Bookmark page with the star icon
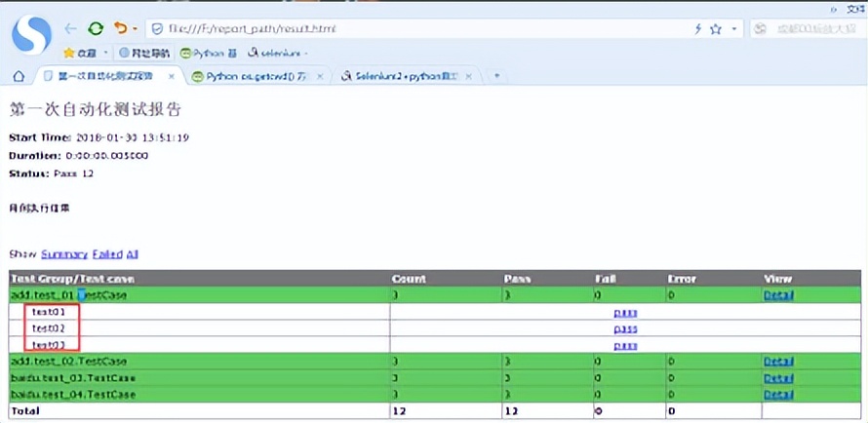The width and height of the screenshot is (868, 423). pyautogui.click(x=716, y=29)
